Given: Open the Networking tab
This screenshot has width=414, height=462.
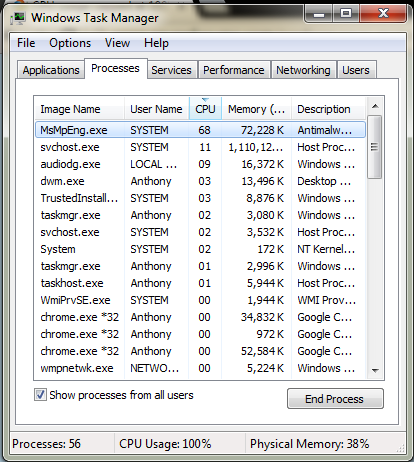Looking at the screenshot, I should click(x=303, y=70).
